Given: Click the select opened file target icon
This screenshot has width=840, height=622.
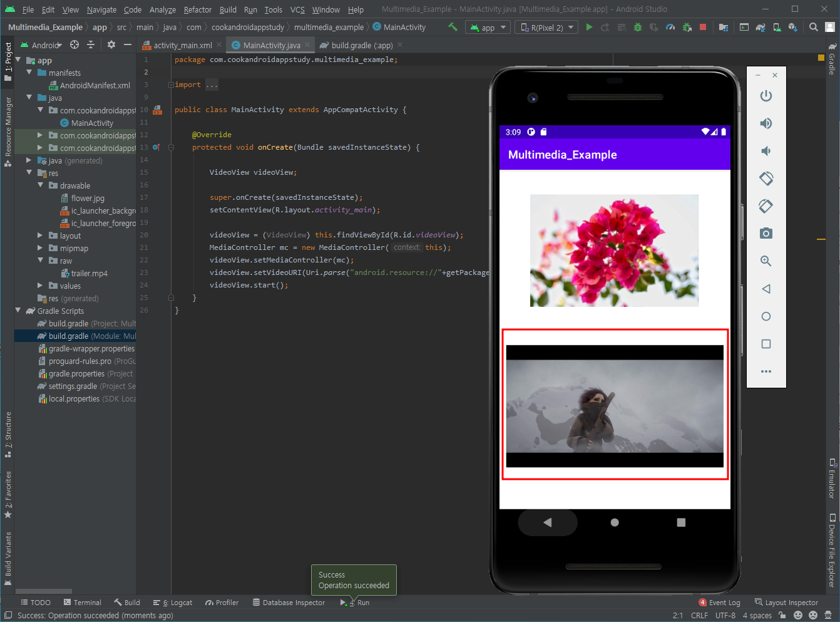Looking at the screenshot, I should 74,44.
